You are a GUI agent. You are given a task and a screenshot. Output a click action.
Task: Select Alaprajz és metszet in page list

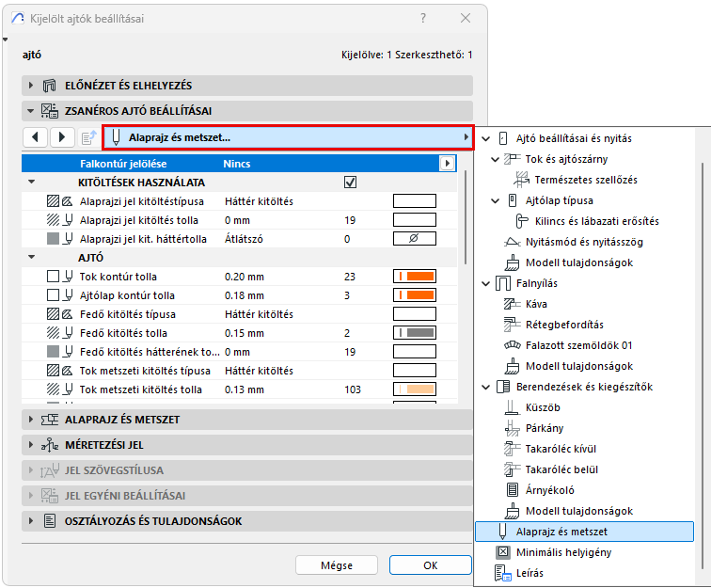(584, 532)
